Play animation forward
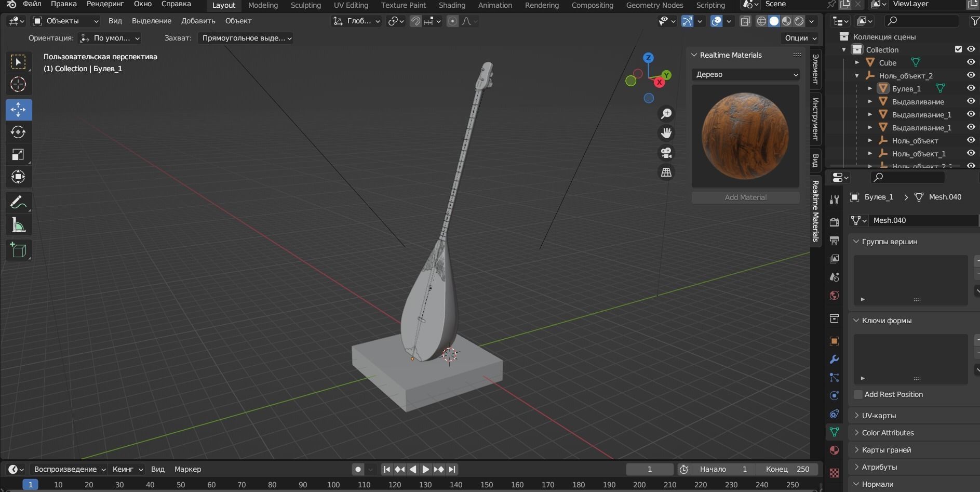This screenshot has height=492, width=980. pyautogui.click(x=426, y=469)
